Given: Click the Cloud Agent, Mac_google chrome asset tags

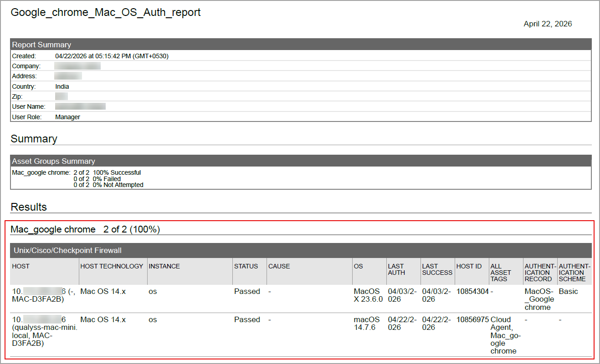Looking at the screenshot, I should pos(506,335).
